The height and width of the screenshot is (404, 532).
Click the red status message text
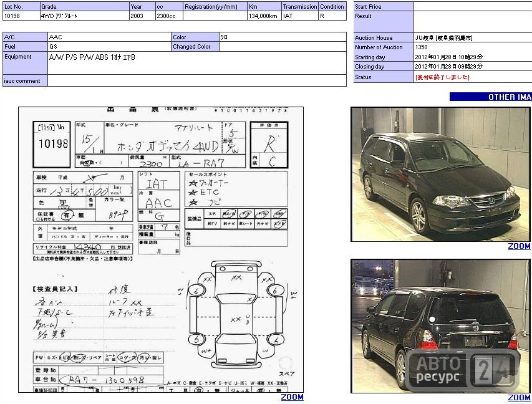coord(442,77)
